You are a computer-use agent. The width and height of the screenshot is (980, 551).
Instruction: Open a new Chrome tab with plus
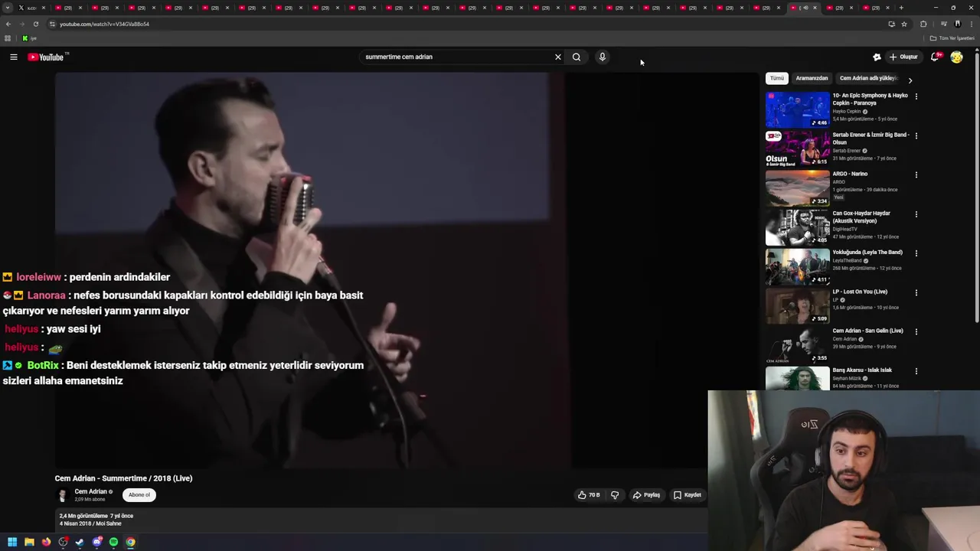pos(901,8)
